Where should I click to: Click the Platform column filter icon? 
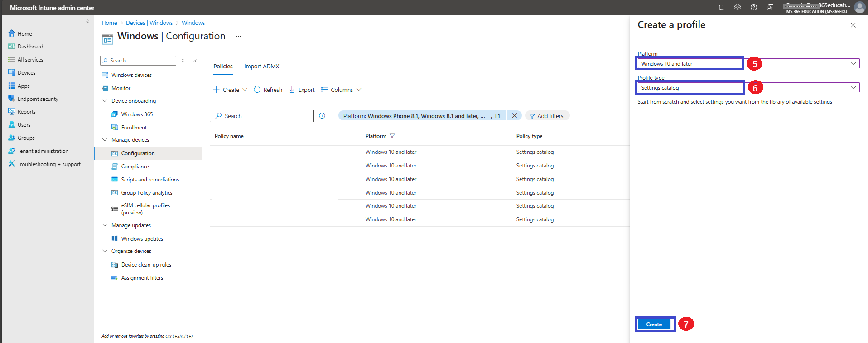[392, 136]
